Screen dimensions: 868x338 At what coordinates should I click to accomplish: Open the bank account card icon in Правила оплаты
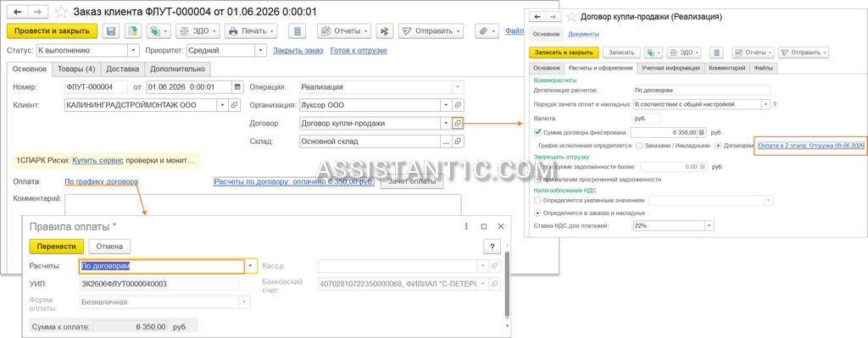[495, 284]
